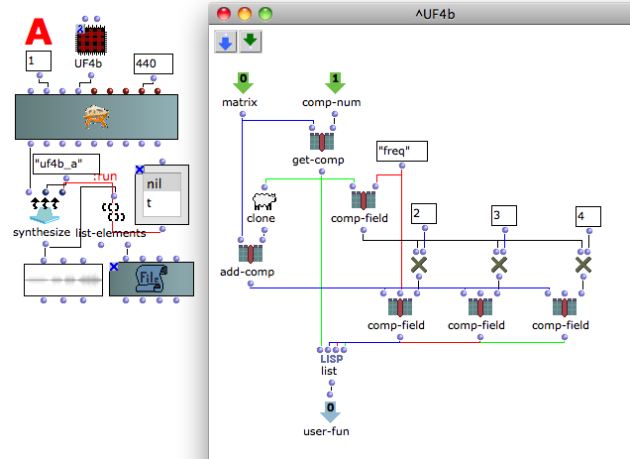Select the get-comp box icon
The width and height of the screenshot is (630, 459).
[322, 142]
